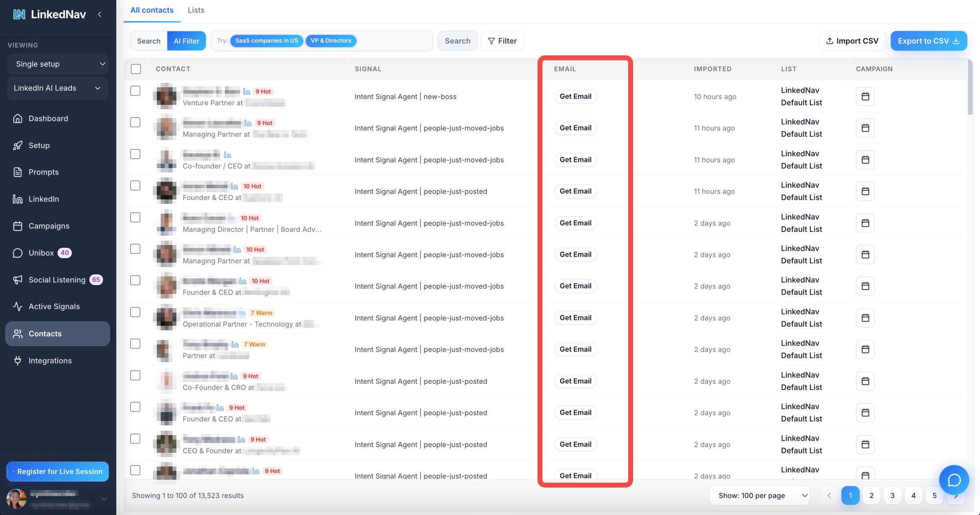Click the gray Search submit button
This screenshot has height=515, width=980.
(458, 41)
